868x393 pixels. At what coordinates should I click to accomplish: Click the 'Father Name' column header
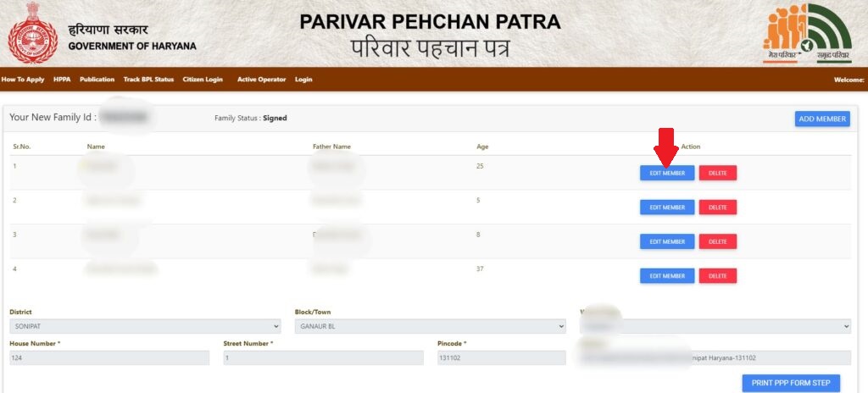[331, 147]
